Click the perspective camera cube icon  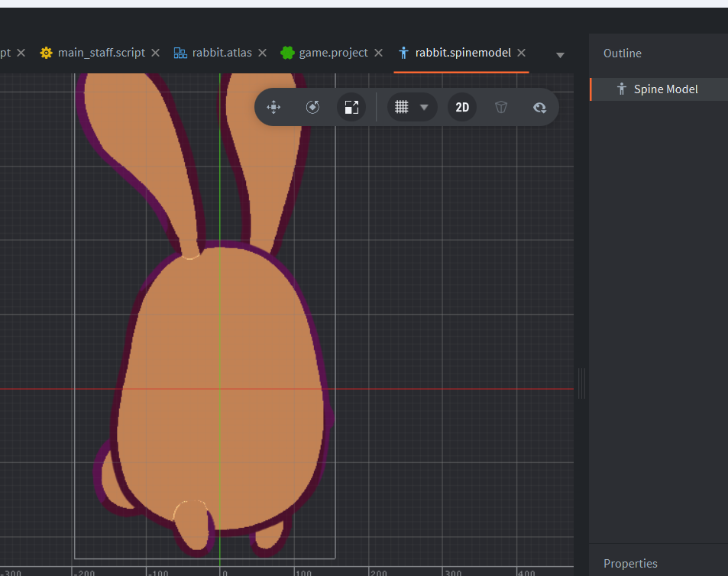click(501, 107)
